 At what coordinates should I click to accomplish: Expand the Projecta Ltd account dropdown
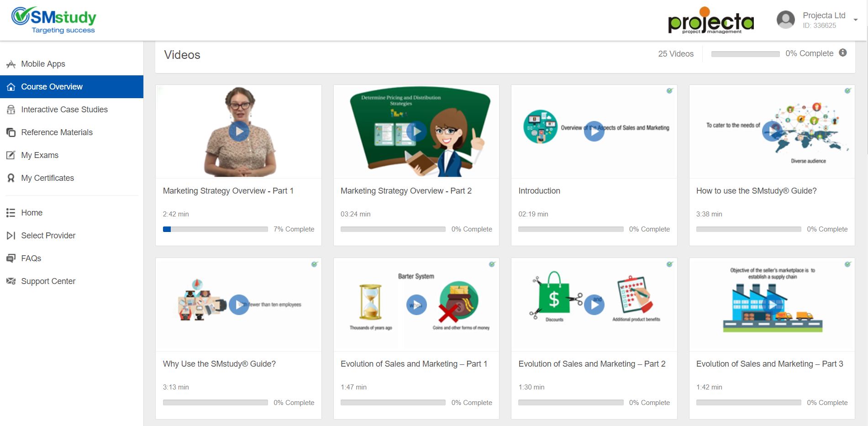(x=855, y=20)
